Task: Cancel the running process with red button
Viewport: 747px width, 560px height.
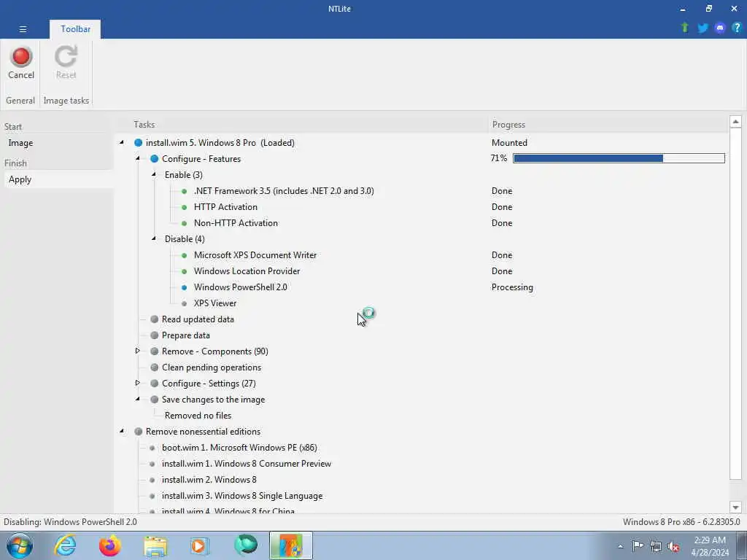Action: tap(21, 63)
